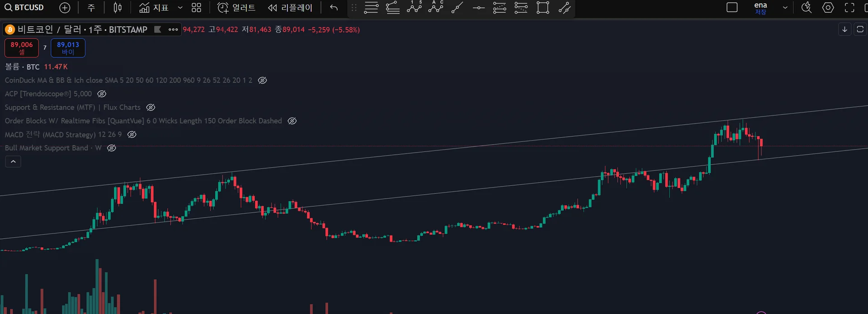
Task: Click the down-arrow button at chart top right
Action: pyautogui.click(x=844, y=29)
